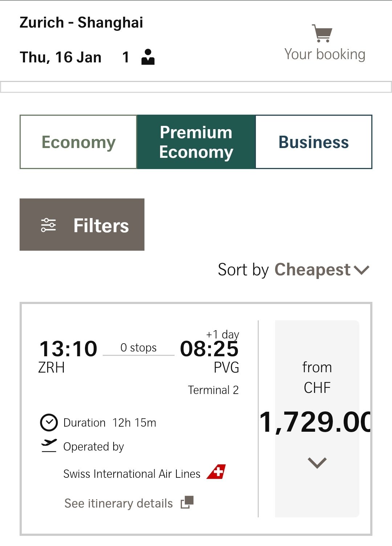Select the Premium Economy tab
This screenshot has width=392, height=546.
(x=196, y=142)
